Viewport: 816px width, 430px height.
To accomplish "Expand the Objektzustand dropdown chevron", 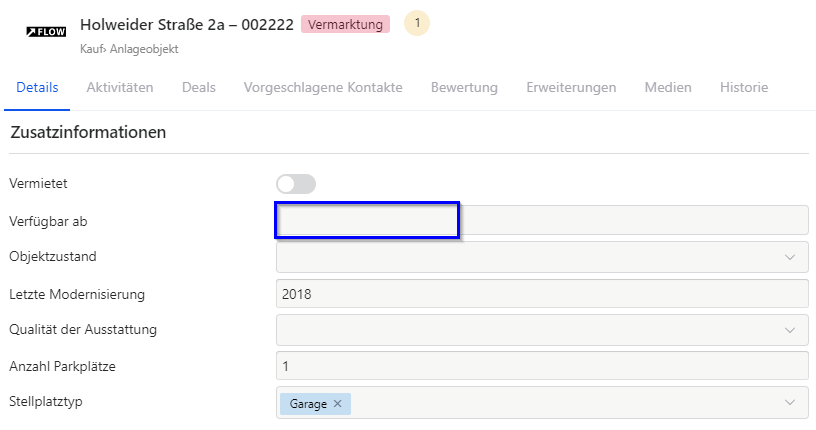I will 790,257.
